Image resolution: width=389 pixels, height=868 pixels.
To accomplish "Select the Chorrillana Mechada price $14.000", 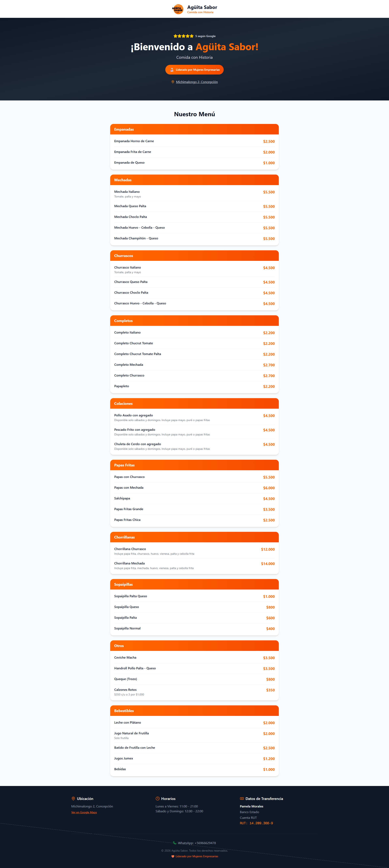I will click(268, 564).
